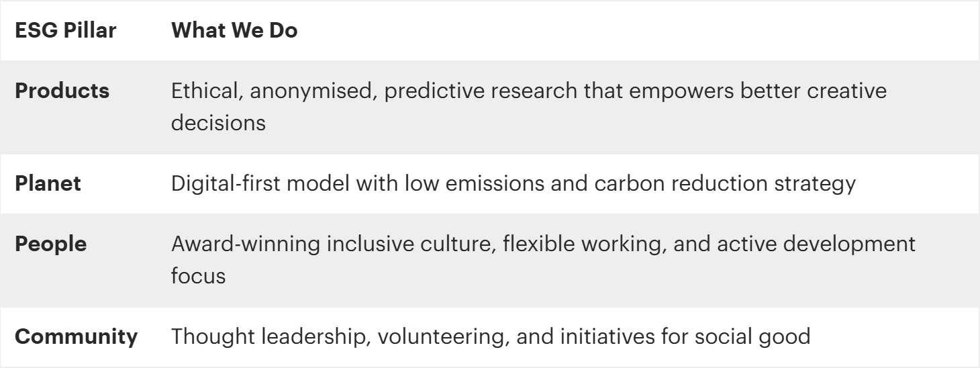Screen dimensions: 980x368
Task: Click the word focus in People row
Action: click(x=198, y=275)
